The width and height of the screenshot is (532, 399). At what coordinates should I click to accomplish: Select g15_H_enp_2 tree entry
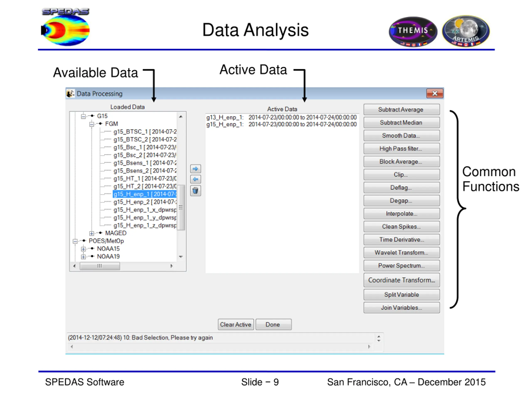tap(145, 202)
